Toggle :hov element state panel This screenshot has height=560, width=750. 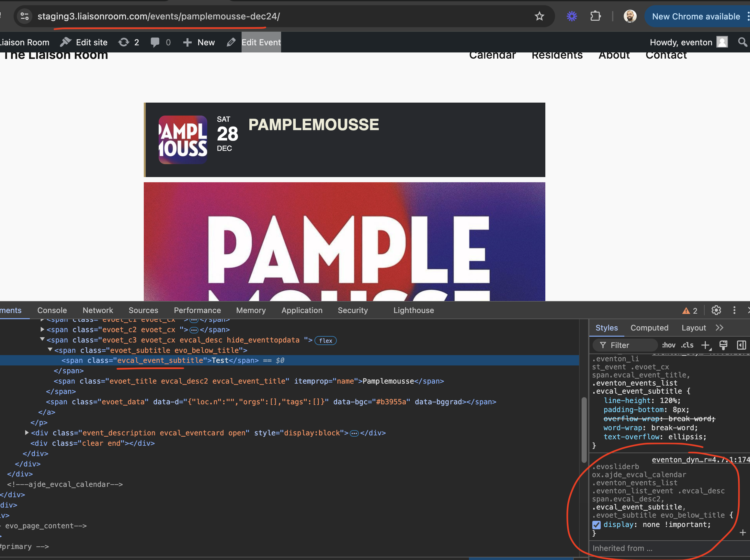[668, 345]
